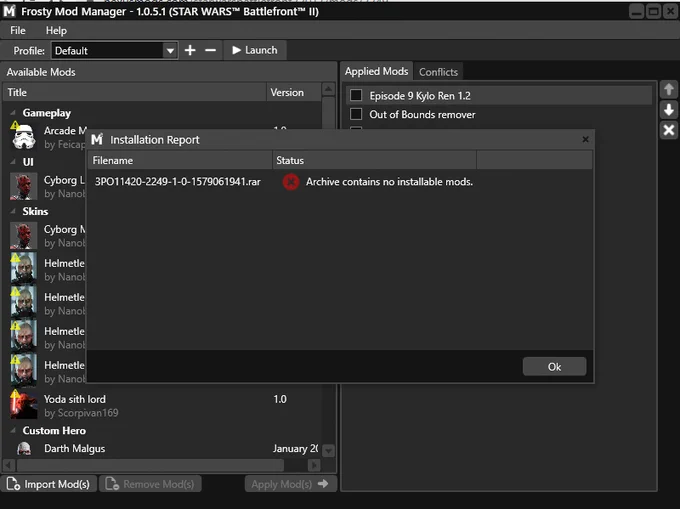Maximize the Frosty Mod Manager window
Viewport: 680px width, 509px height.
click(x=653, y=11)
